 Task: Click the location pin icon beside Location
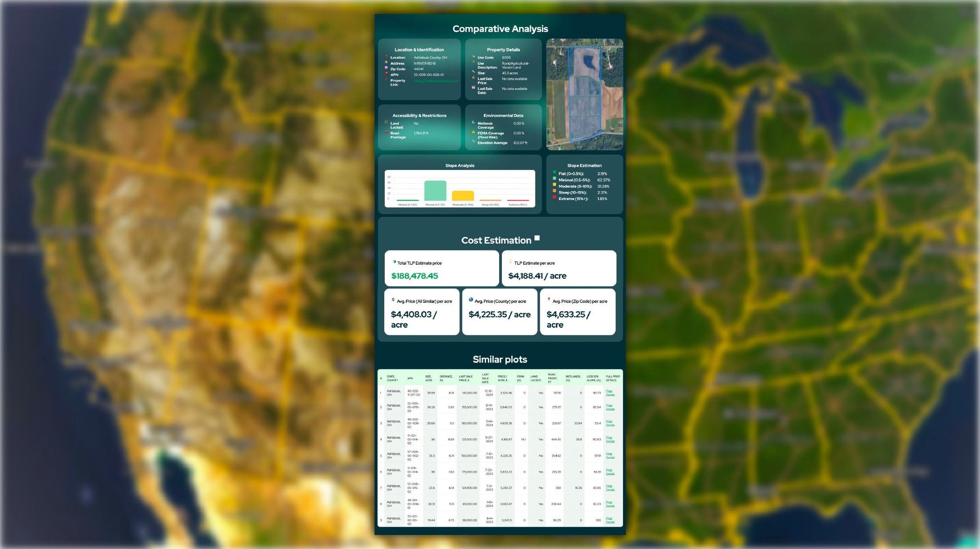pos(386,56)
